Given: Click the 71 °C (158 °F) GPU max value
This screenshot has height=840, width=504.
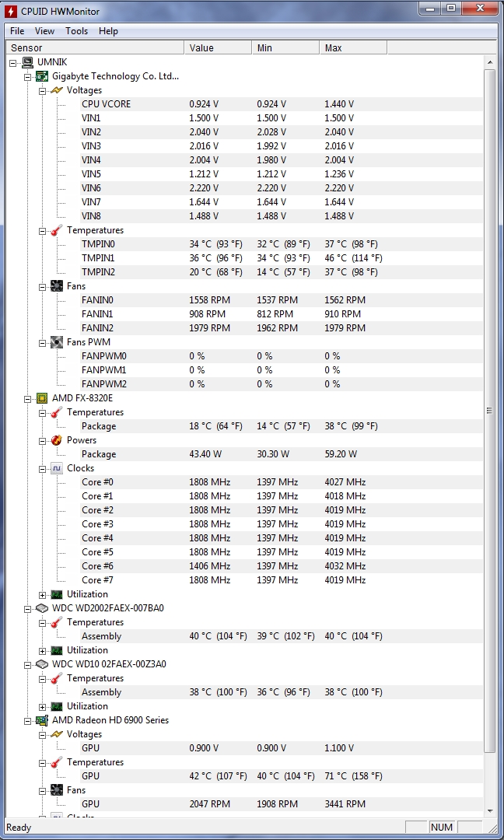Looking at the screenshot, I should tap(353, 776).
